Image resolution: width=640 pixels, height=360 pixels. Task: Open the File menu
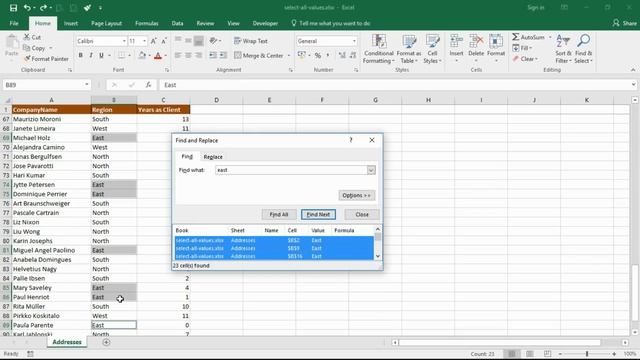pos(14,23)
